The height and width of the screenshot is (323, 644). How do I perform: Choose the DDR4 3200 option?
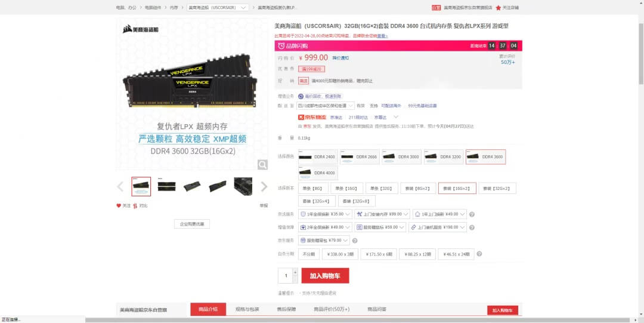(444, 157)
